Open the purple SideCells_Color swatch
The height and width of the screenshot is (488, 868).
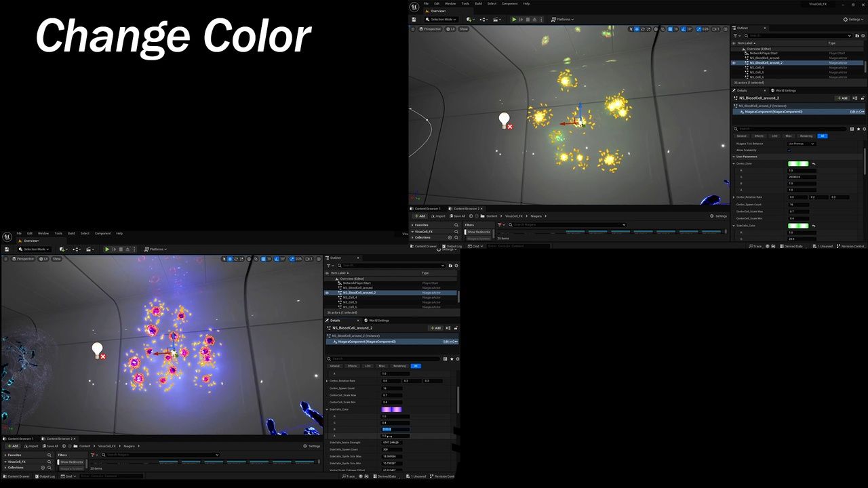coord(391,409)
